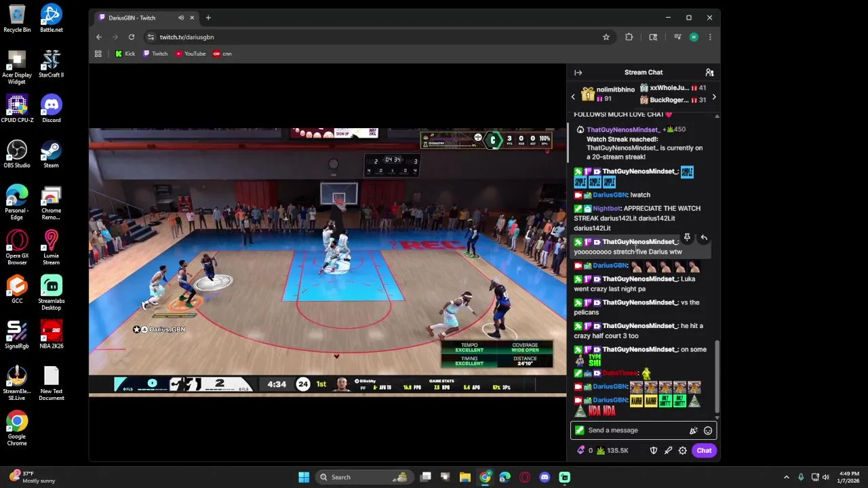Show next gift leaderboard entry
The width and height of the screenshot is (868, 488).
pyautogui.click(x=714, y=97)
